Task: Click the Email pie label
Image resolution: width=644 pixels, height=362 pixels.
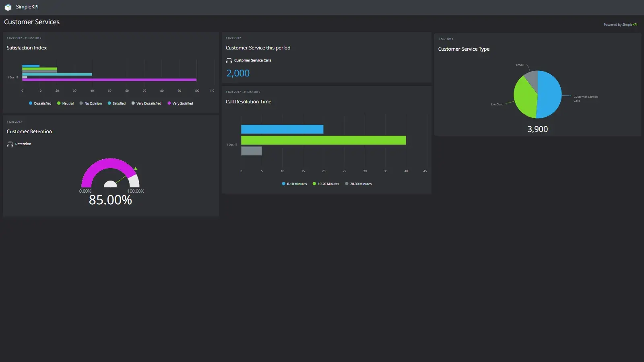Action: 520,65
